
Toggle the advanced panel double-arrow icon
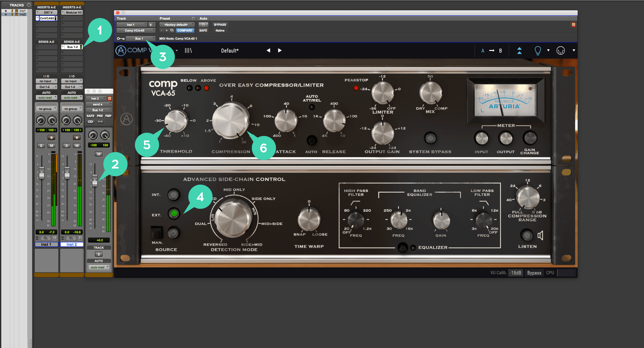(x=519, y=51)
